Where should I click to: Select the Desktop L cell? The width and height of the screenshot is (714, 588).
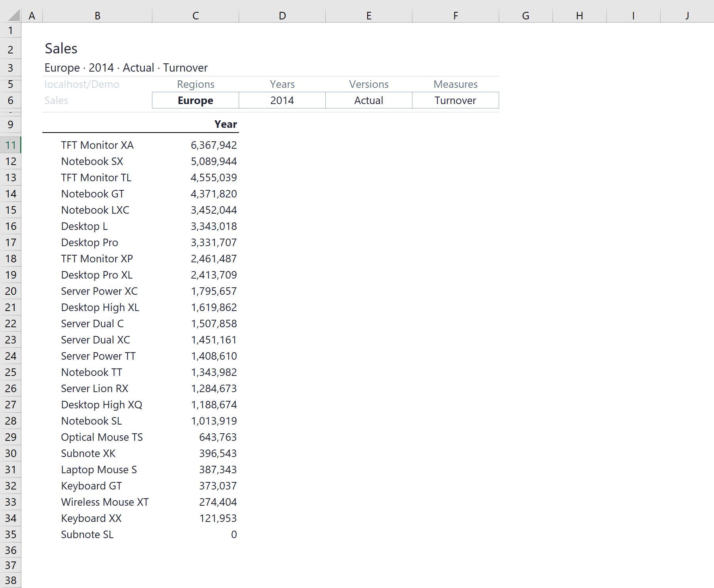pyautogui.click(x=97, y=226)
